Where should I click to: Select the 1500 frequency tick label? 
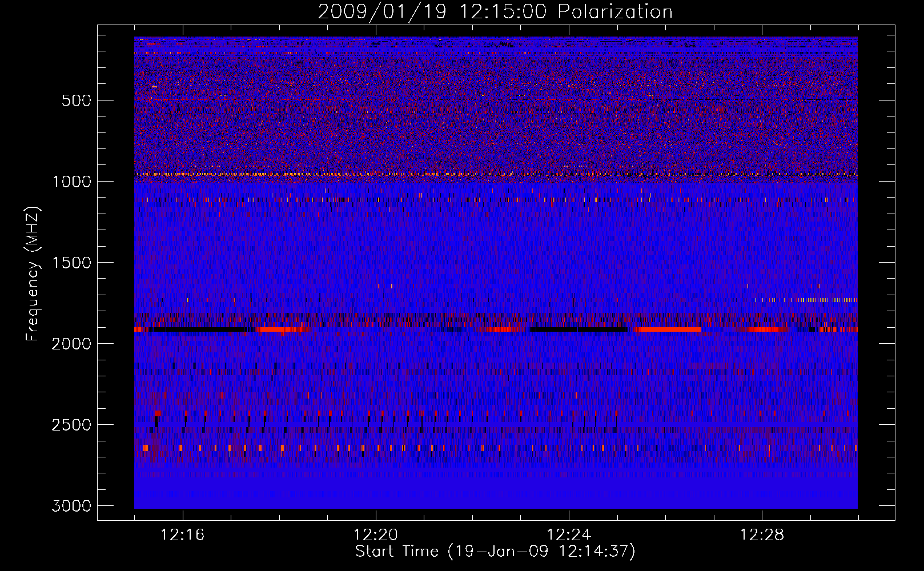[x=71, y=263]
